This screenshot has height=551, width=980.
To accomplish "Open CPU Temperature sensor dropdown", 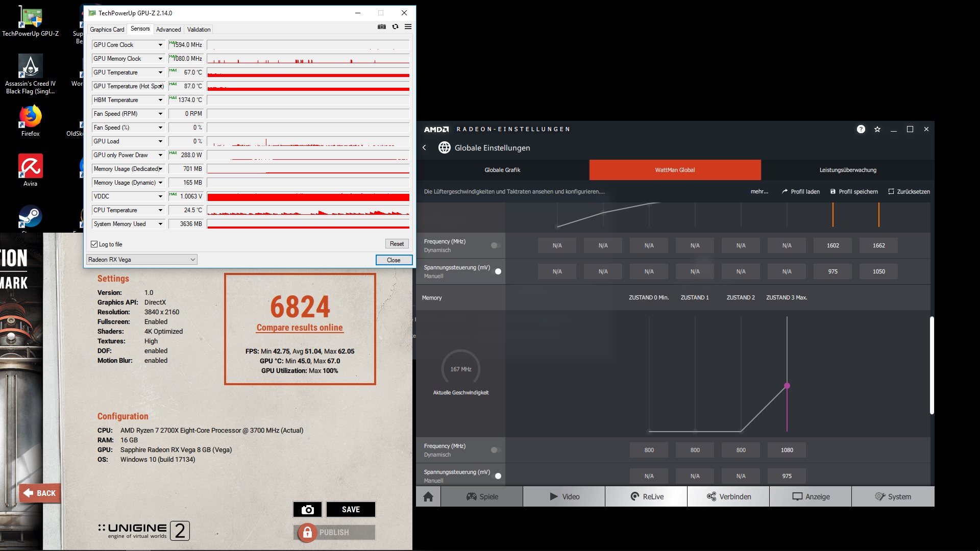I will point(160,210).
